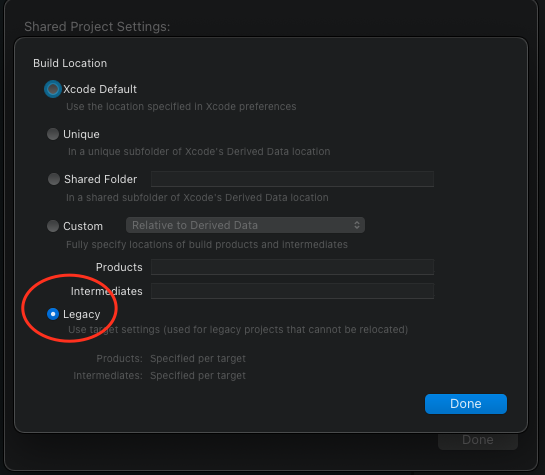Click the "Legacy" option label
Screen dimensions: 545x475
pos(82,314)
